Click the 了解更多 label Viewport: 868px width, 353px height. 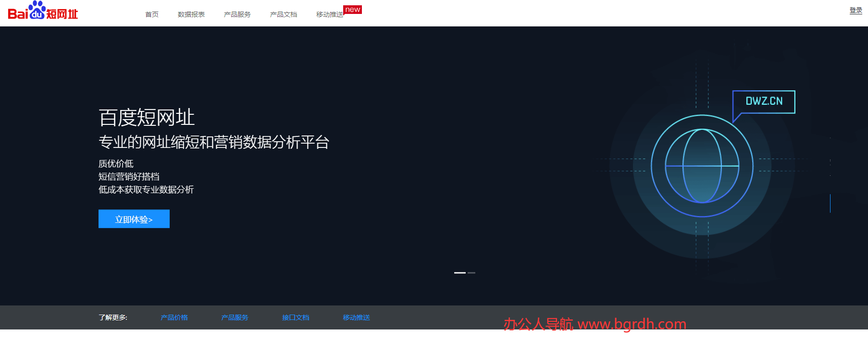click(113, 317)
